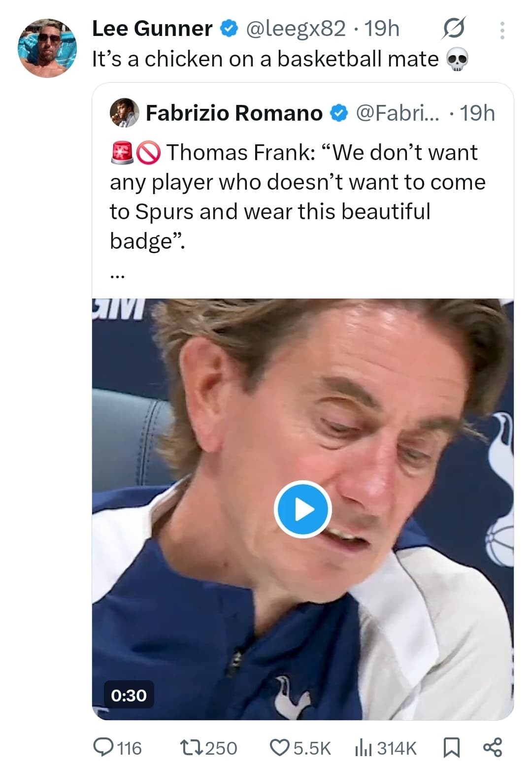Click the Grok slashed-circle icon
The width and height of the screenshot is (532, 765).
(x=453, y=29)
